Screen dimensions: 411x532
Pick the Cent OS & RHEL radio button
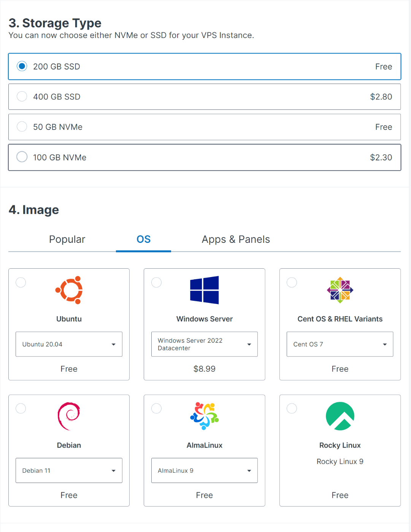click(292, 282)
